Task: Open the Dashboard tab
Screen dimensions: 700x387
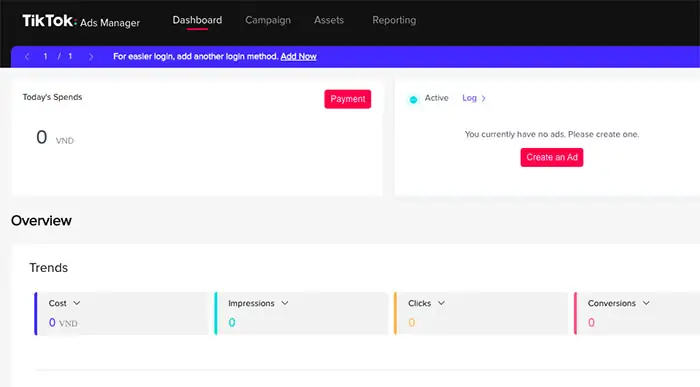Action: (197, 20)
